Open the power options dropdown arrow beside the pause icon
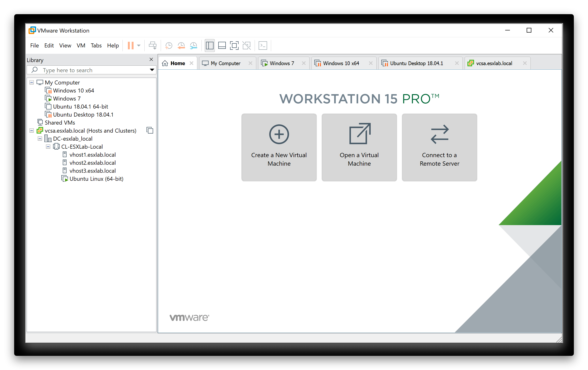This screenshot has width=588, height=370. pyautogui.click(x=139, y=46)
